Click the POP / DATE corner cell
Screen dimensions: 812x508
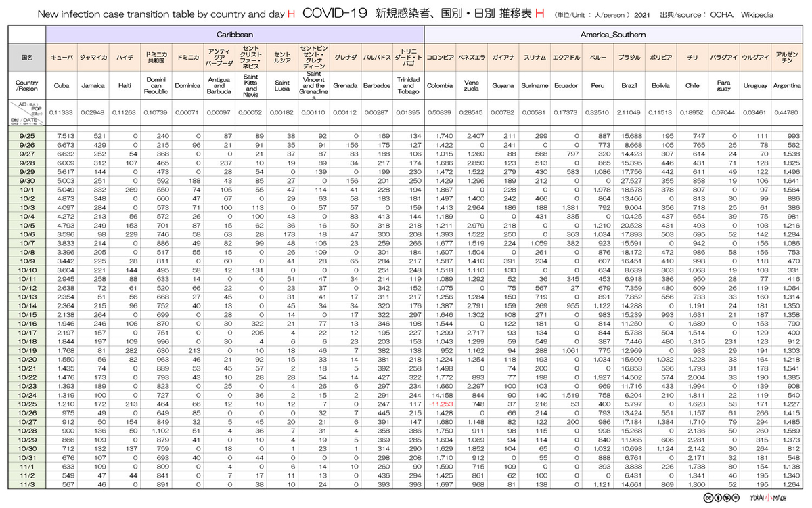(x=28, y=112)
